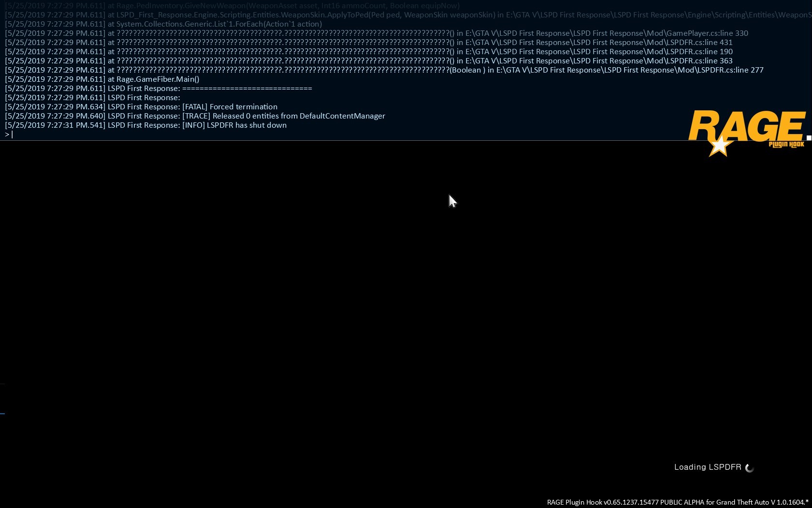Viewport: 812px width, 508px height.
Task: Select the "Loading LSPDFR" status text
Action: click(708, 467)
